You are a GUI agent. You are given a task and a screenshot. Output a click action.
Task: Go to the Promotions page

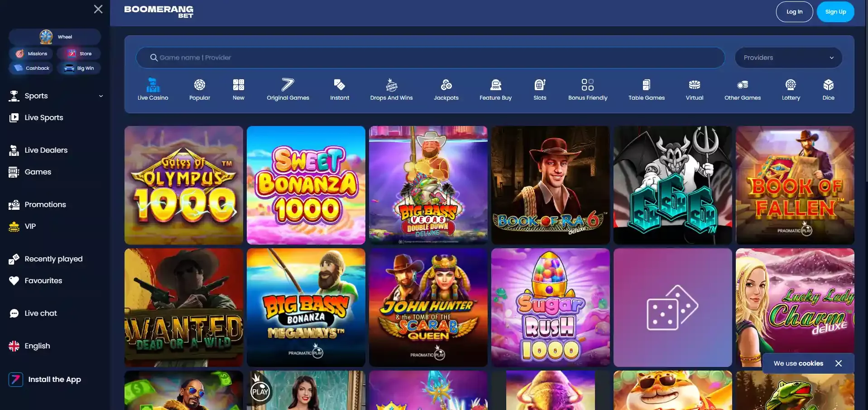[45, 204]
